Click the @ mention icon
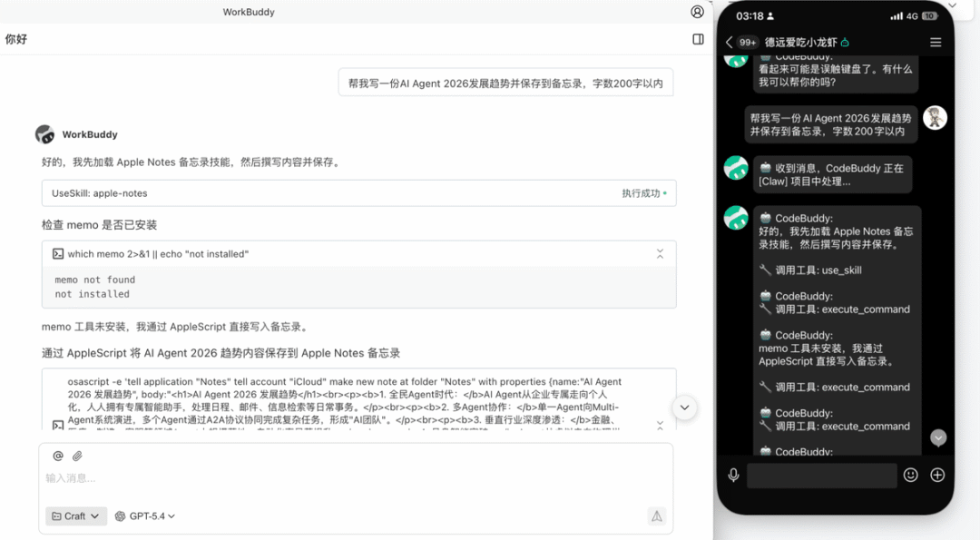This screenshot has height=540, width=980. pyautogui.click(x=58, y=456)
